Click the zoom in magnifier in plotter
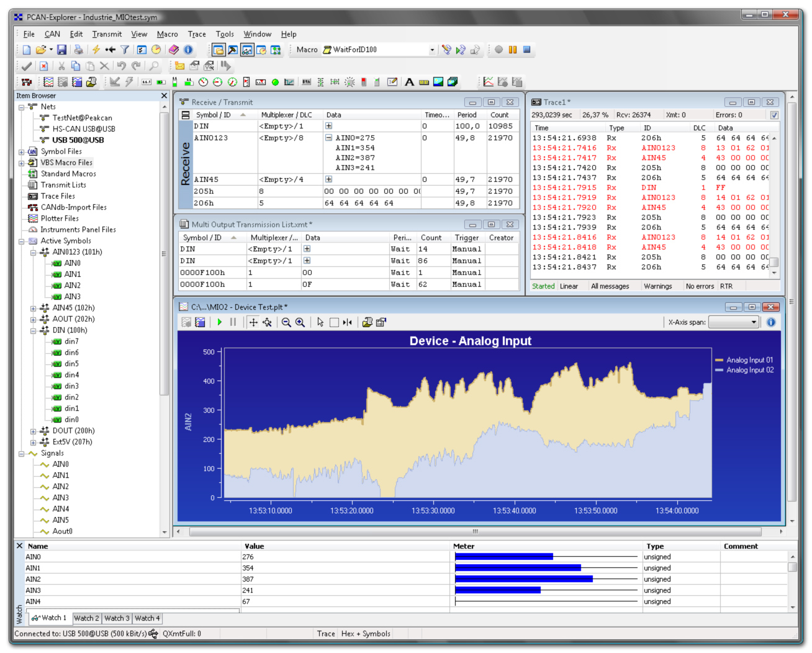This screenshot has height=653, width=812. (300, 322)
